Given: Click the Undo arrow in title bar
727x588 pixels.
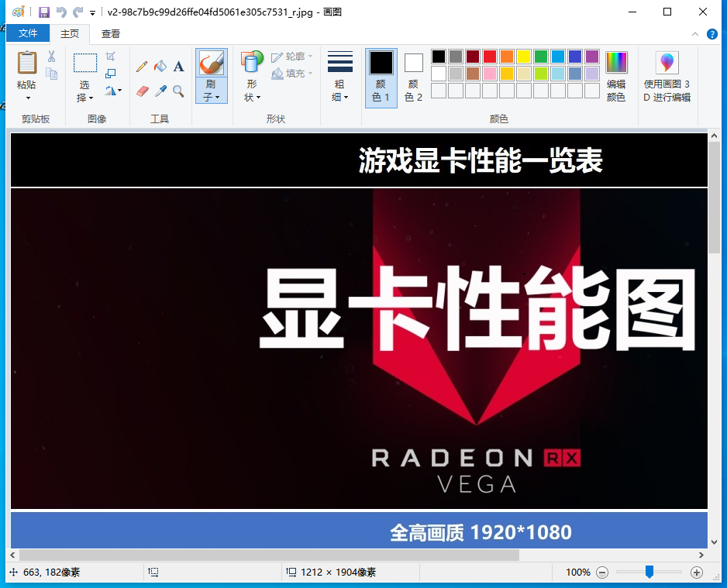Looking at the screenshot, I should click(x=62, y=12).
